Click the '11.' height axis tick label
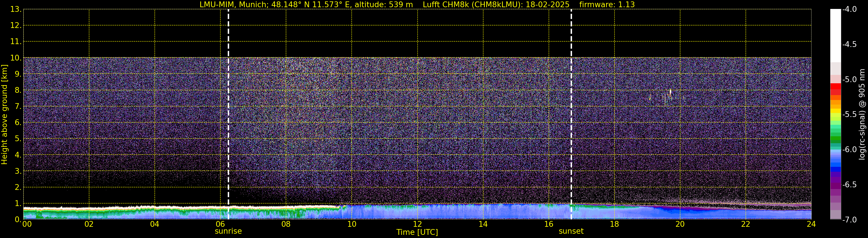 tap(16, 42)
